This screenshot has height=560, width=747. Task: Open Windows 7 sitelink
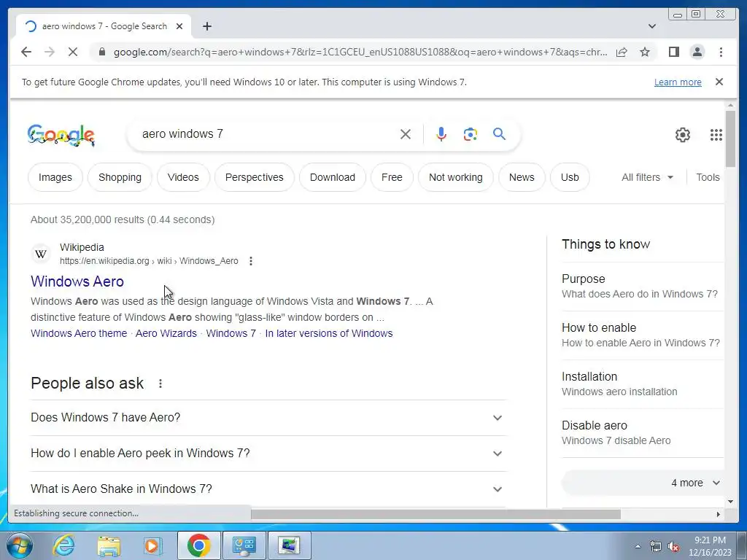(231, 333)
